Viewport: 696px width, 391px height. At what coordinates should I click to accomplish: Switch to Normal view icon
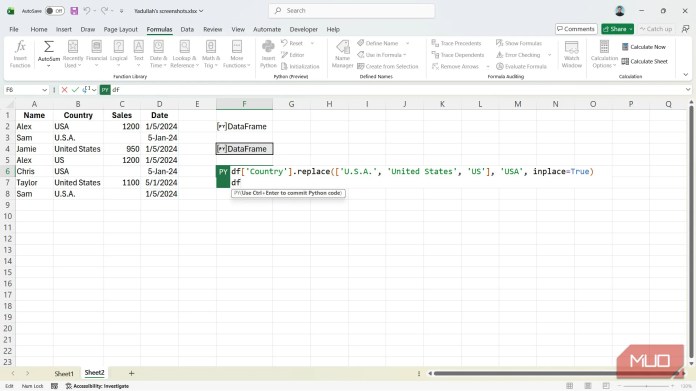click(x=569, y=386)
